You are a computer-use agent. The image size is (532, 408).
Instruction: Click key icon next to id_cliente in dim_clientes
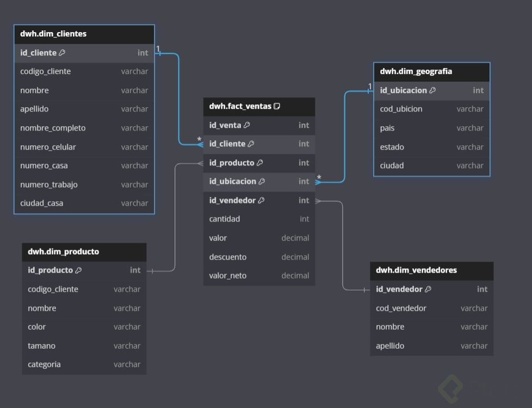point(62,53)
